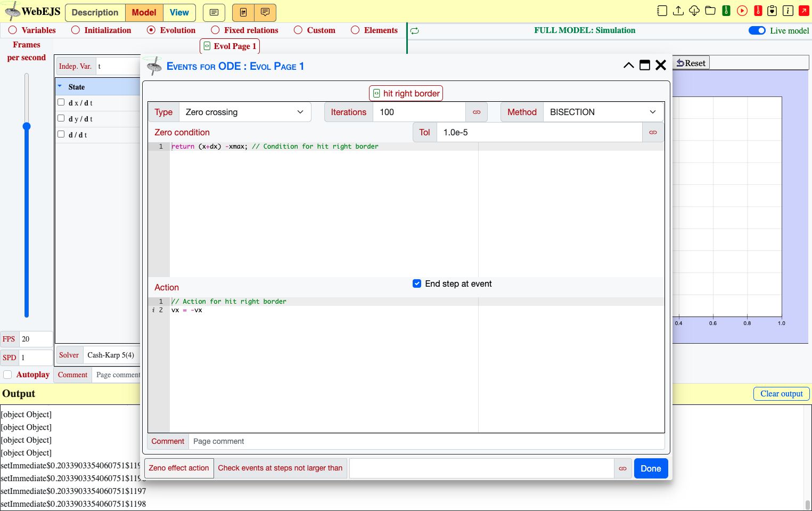This screenshot has height=511, width=812.
Task: Enable the Autoplay checkbox
Action: pos(7,375)
